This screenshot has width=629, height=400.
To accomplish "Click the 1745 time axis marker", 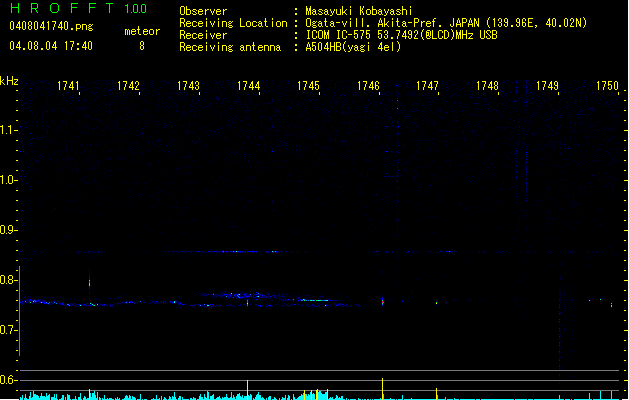I will 308,86.
